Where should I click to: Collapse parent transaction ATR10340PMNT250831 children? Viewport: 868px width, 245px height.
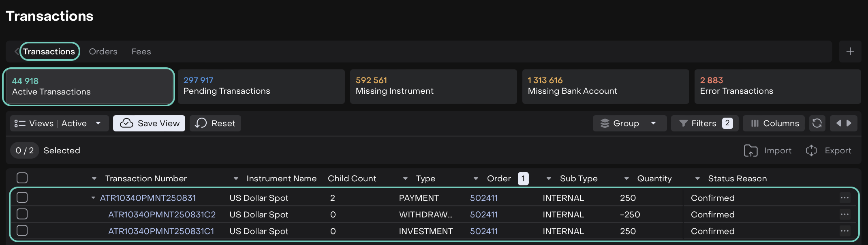pyautogui.click(x=93, y=198)
